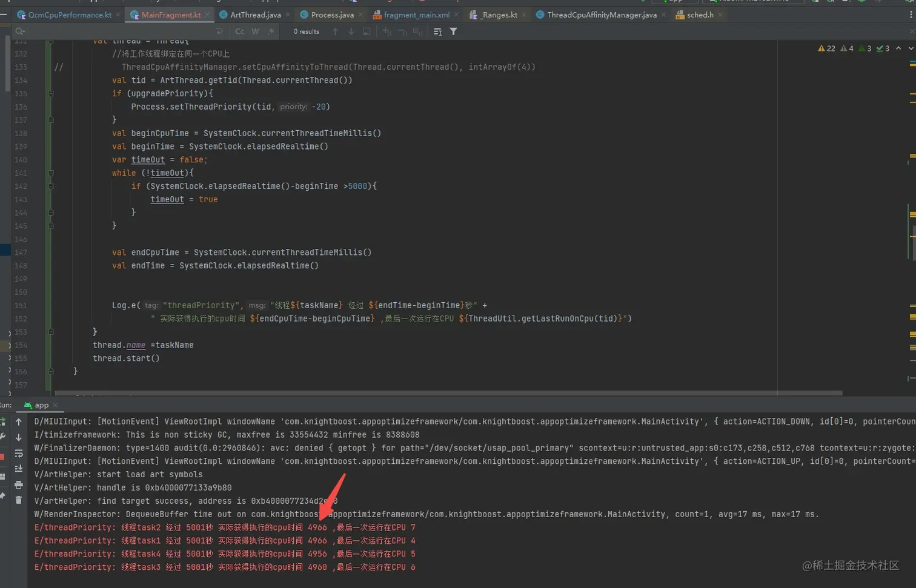916x588 pixels.
Task: Toggle scroll to end of console
Action: click(x=19, y=469)
